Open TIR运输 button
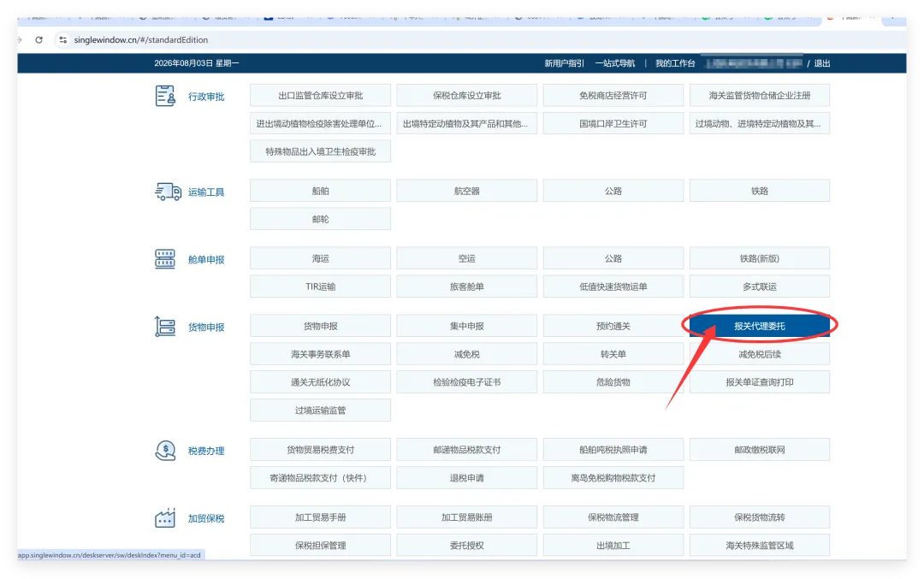 (320, 287)
